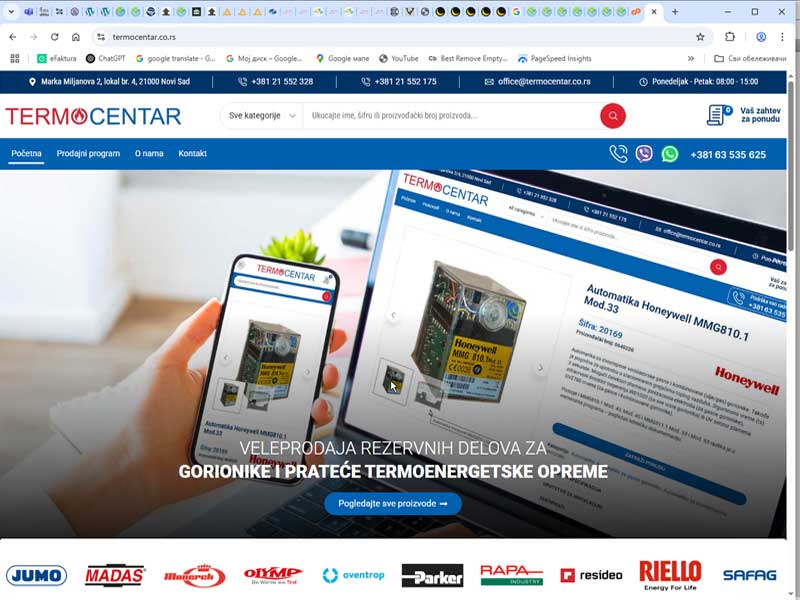800x600 pixels.
Task: Click the product search input field
Action: pos(450,116)
